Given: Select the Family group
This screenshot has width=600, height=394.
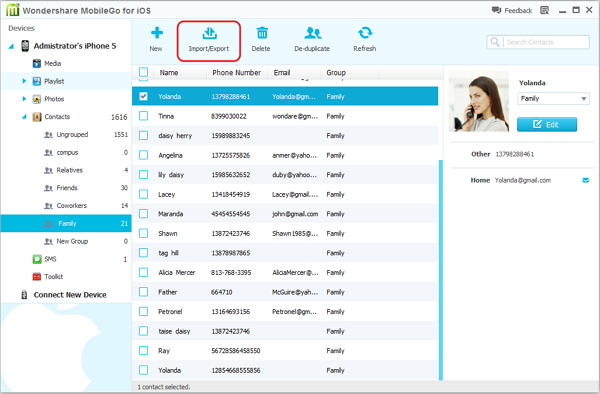Looking at the screenshot, I should pos(66,223).
